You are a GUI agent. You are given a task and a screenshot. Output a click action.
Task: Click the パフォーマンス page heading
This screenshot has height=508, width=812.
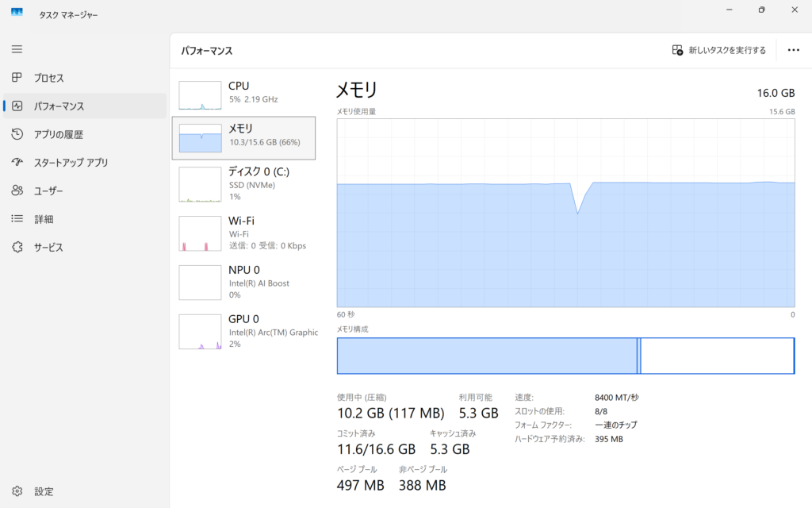[207, 51]
